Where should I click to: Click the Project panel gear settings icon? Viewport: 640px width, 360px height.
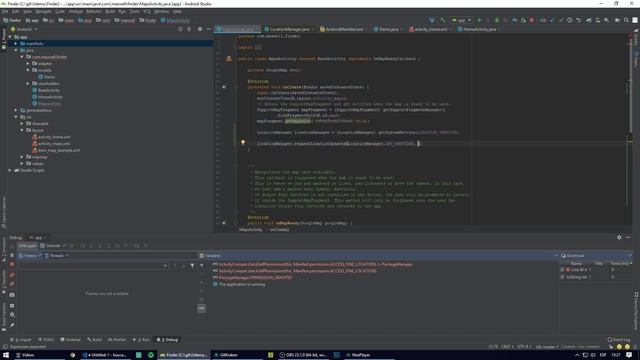pos(200,29)
